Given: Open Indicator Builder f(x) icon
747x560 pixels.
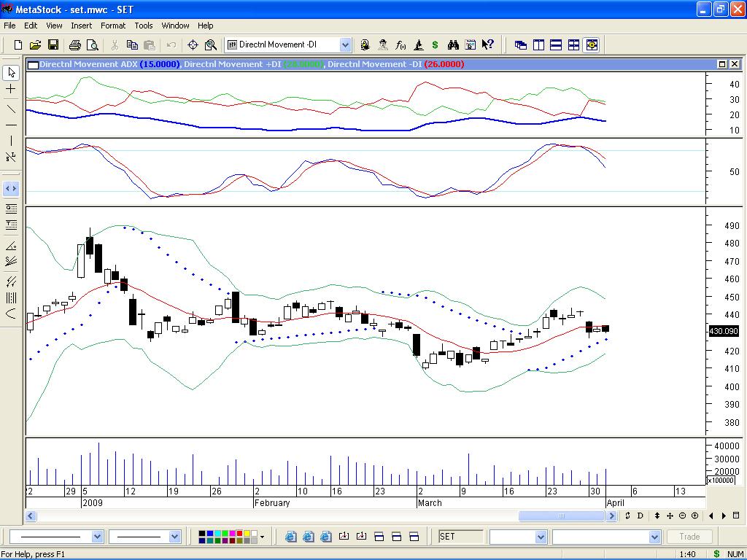Looking at the screenshot, I should [x=400, y=44].
